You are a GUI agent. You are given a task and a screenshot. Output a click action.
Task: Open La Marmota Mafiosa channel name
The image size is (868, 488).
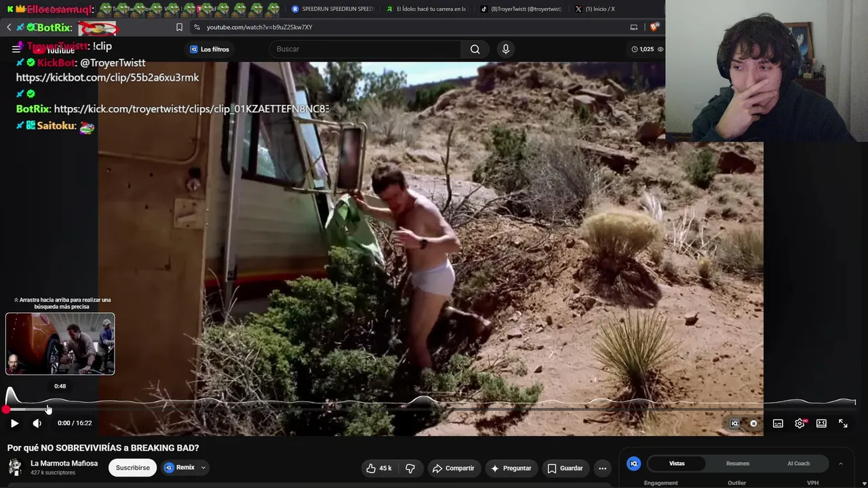[x=64, y=464]
